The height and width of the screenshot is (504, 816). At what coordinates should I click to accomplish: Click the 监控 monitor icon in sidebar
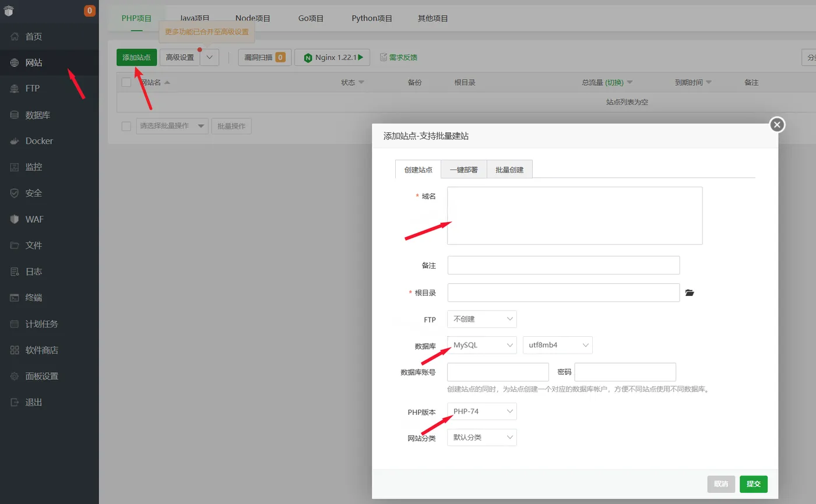pos(15,167)
